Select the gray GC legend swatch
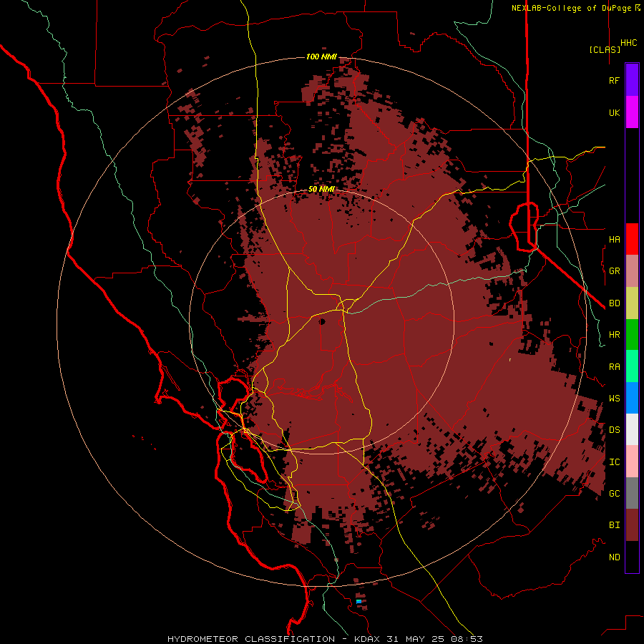 [632, 493]
